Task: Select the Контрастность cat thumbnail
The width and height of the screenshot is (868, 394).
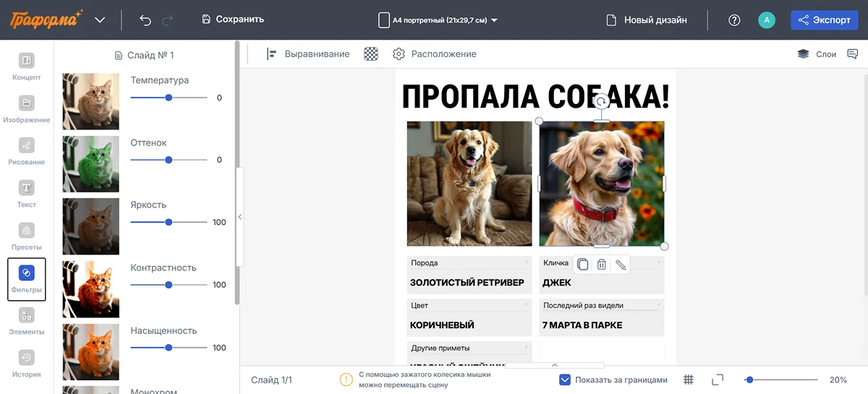Action: (x=91, y=289)
